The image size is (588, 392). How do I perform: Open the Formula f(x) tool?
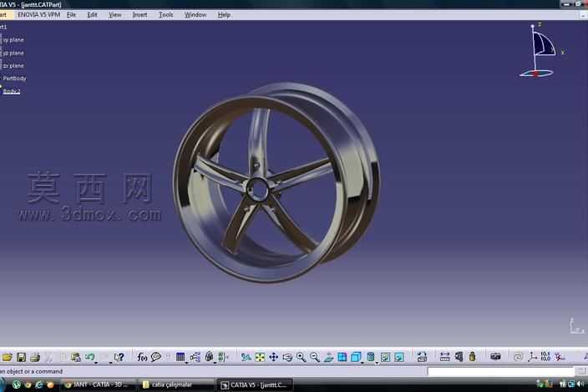pos(142,357)
